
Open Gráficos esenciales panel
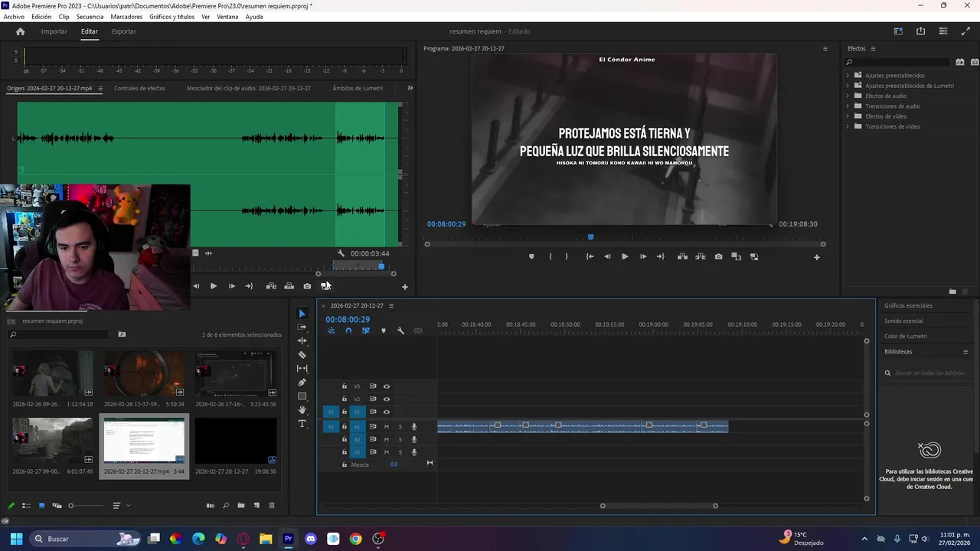(x=908, y=305)
